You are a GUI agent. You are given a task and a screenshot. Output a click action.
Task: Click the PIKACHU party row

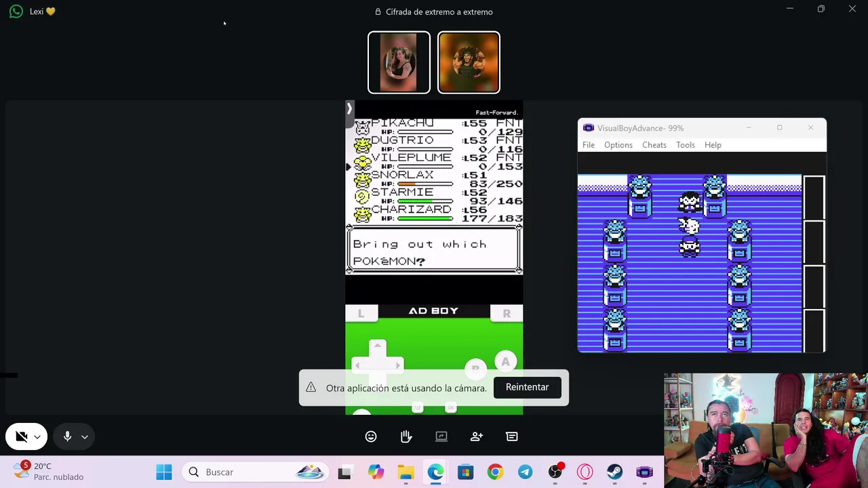tap(438, 127)
